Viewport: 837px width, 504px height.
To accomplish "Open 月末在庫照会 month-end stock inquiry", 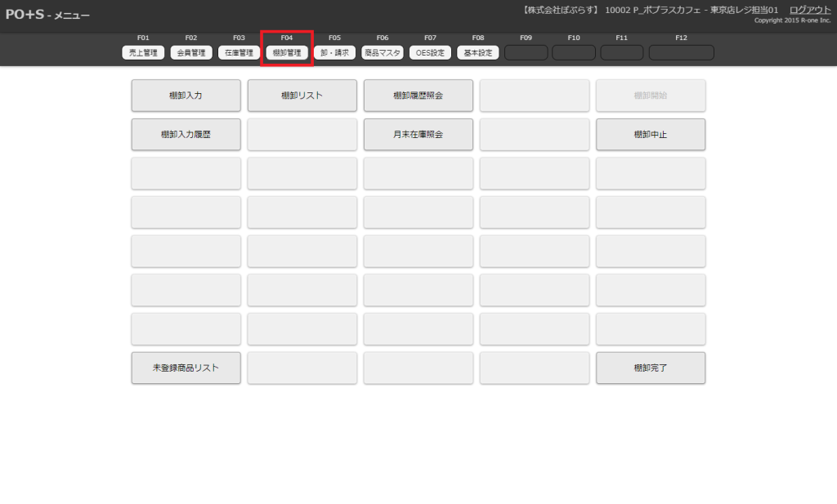I will 418,135.
